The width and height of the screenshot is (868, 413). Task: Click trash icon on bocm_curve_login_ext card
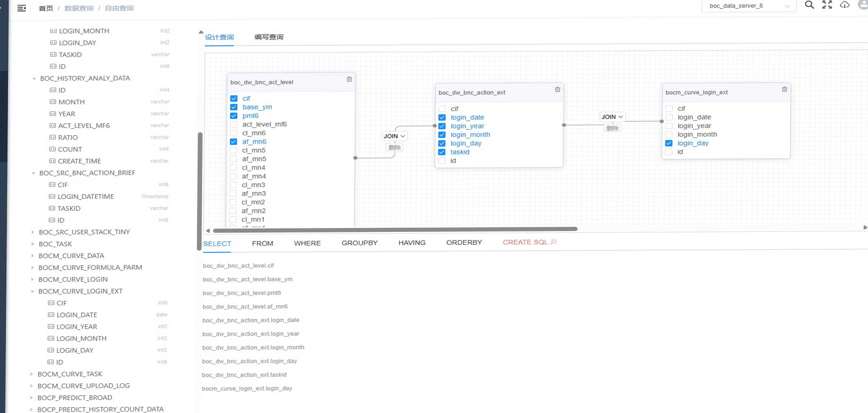[x=784, y=90]
